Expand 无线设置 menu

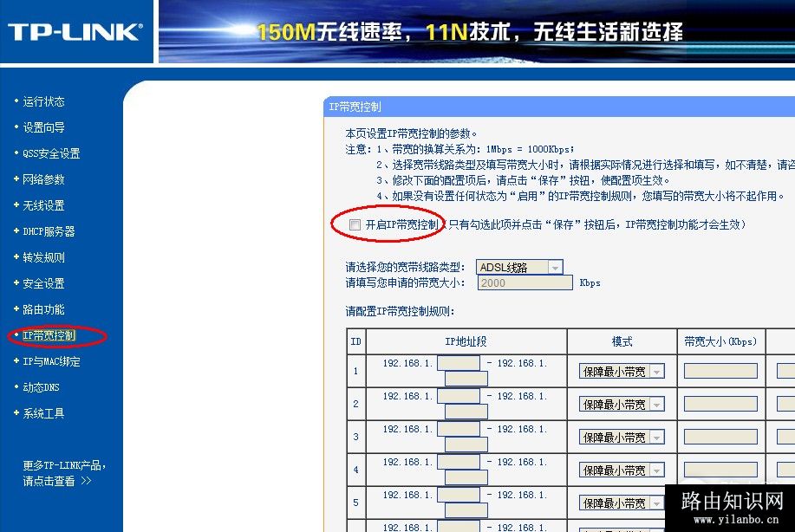click(x=43, y=205)
